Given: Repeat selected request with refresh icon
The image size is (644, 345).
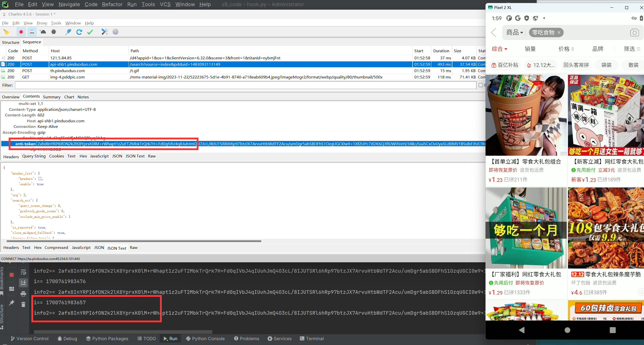Looking at the screenshot, I should point(79,32).
